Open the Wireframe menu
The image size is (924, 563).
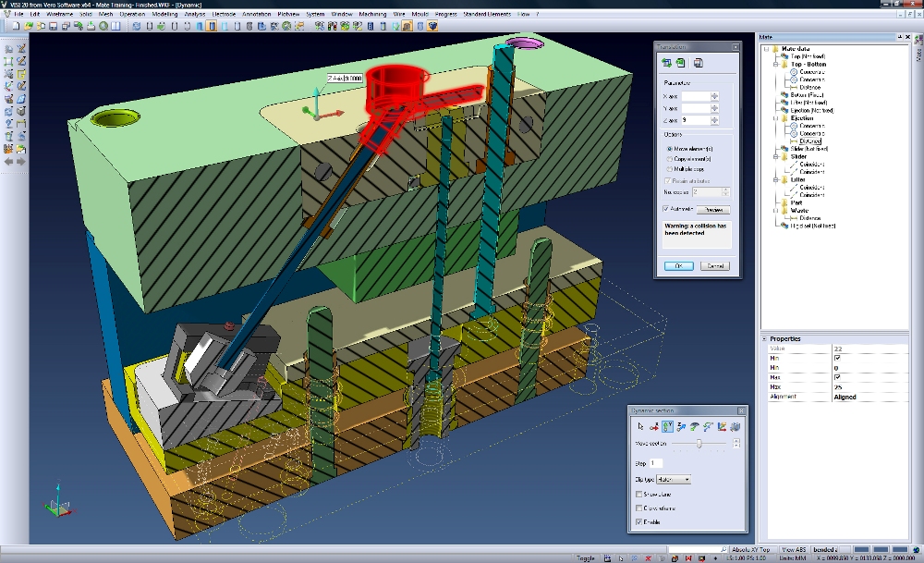[59, 14]
